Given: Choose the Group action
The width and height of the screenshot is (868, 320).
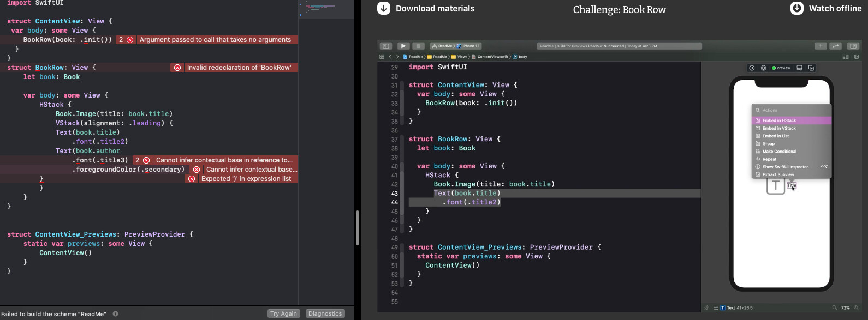Looking at the screenshot, I should [x=792, y=144].
